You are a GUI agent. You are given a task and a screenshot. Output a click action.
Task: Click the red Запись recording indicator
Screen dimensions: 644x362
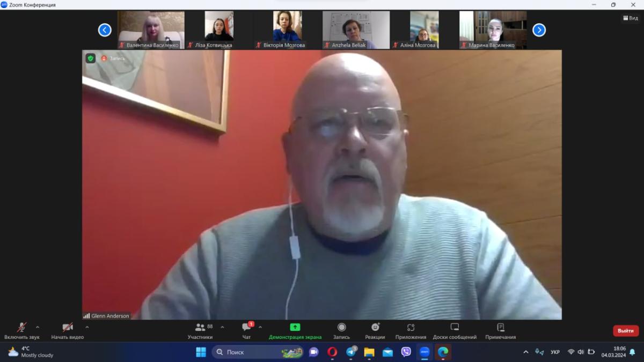[113, 58]
